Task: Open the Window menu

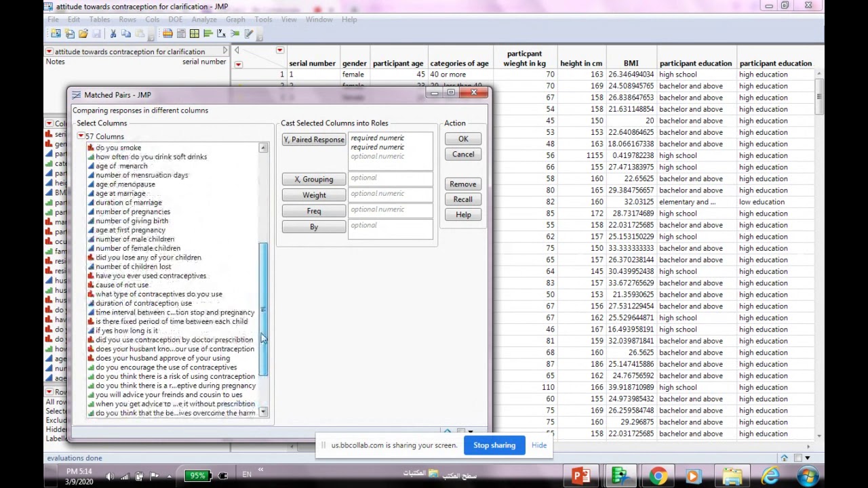Action: coord(319,20)
